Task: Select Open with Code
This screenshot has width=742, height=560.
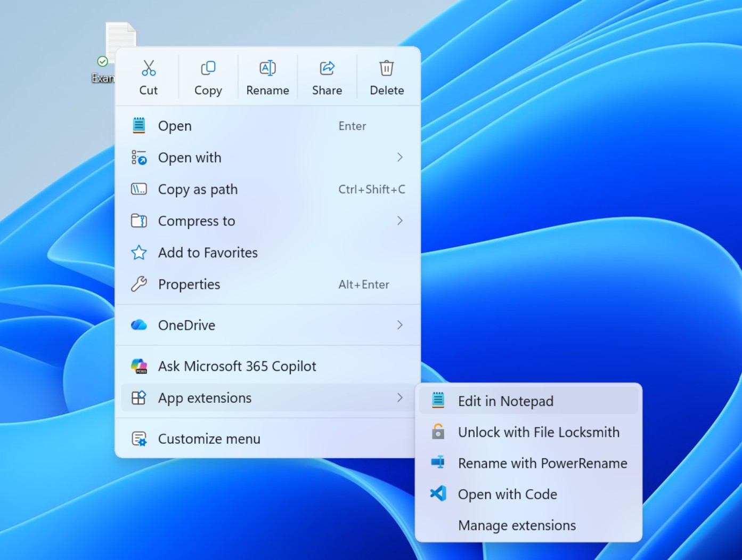Action: pyautogui.click(x=528, y=494)
